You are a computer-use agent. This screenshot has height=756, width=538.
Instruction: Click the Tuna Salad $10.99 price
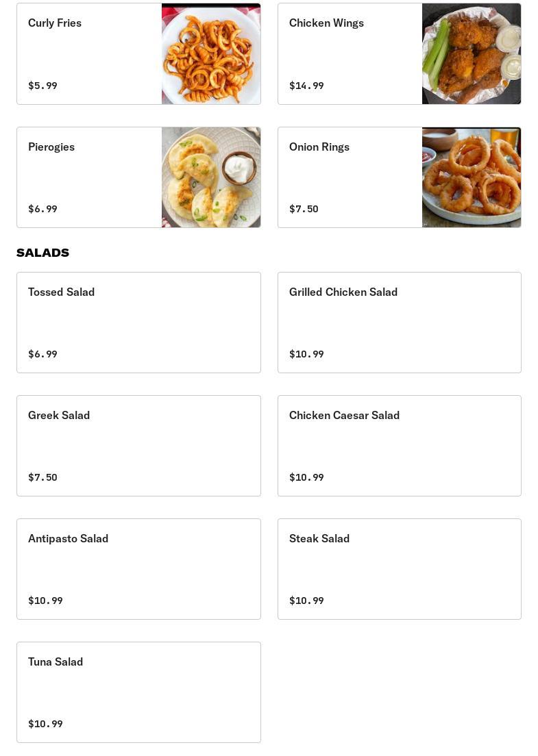click(x=45, y=724)
